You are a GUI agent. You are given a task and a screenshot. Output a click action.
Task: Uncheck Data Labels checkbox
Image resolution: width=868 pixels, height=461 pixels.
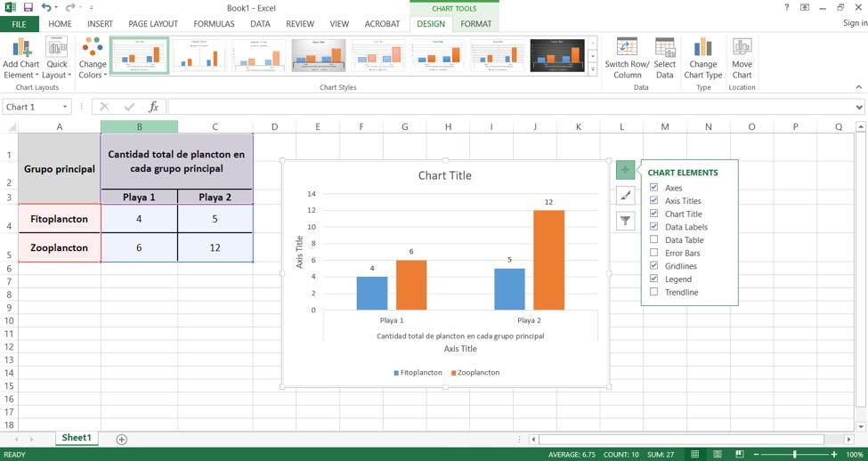coord(653,226)
